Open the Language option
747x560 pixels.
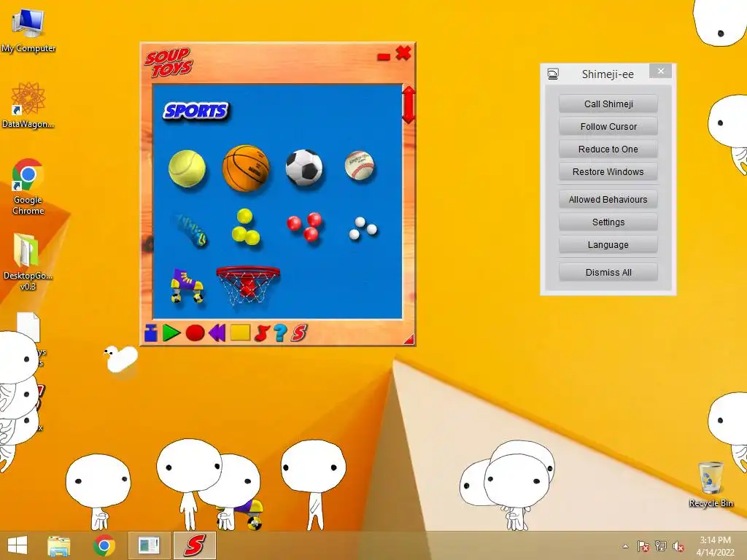click(608, 245)
